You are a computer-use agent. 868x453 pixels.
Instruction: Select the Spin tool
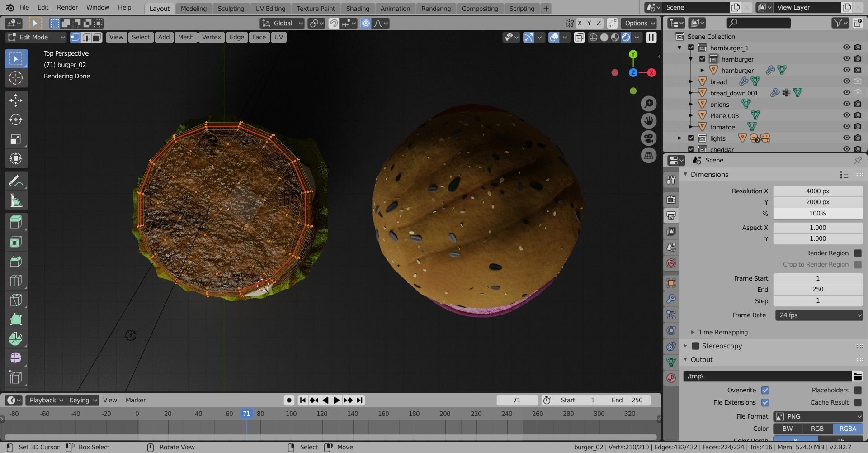coord(16,339)
